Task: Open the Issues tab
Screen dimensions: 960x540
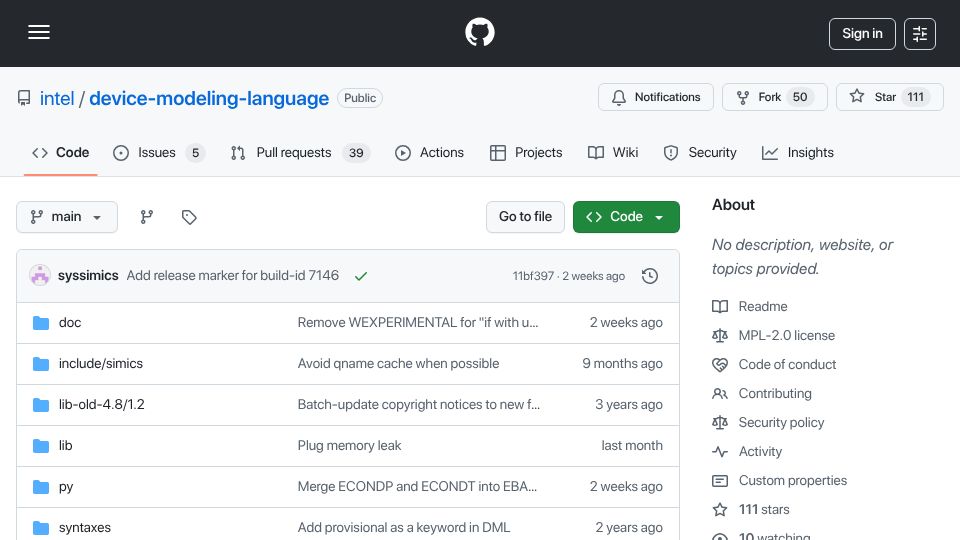Action: 157,152
